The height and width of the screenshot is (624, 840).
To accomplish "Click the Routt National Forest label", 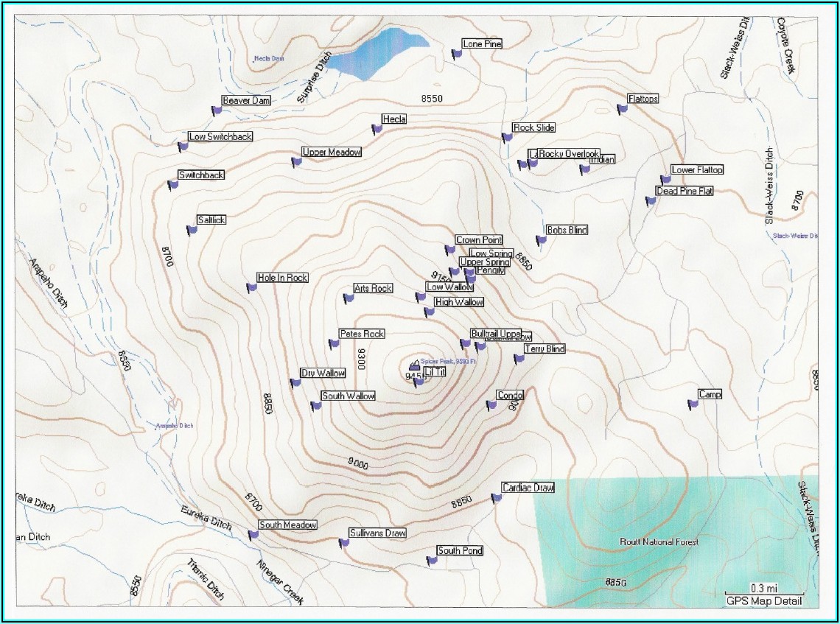I will pyautogui.click(x=659, y=541).
